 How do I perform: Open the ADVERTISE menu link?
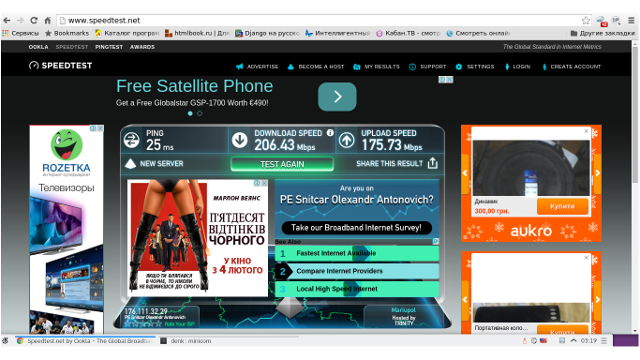(x=257, y=67)
